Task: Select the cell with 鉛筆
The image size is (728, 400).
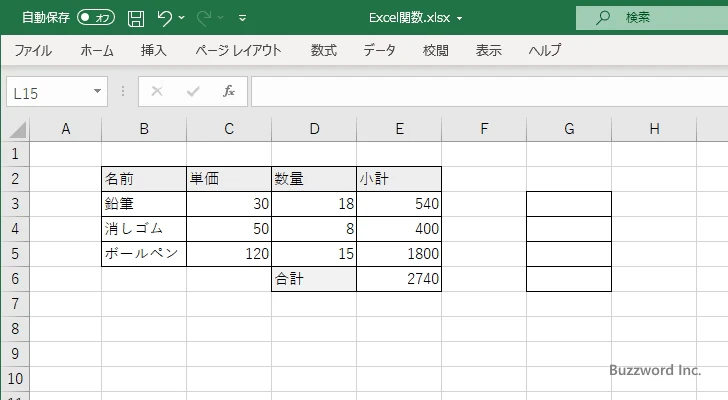Action: [144, 204]
